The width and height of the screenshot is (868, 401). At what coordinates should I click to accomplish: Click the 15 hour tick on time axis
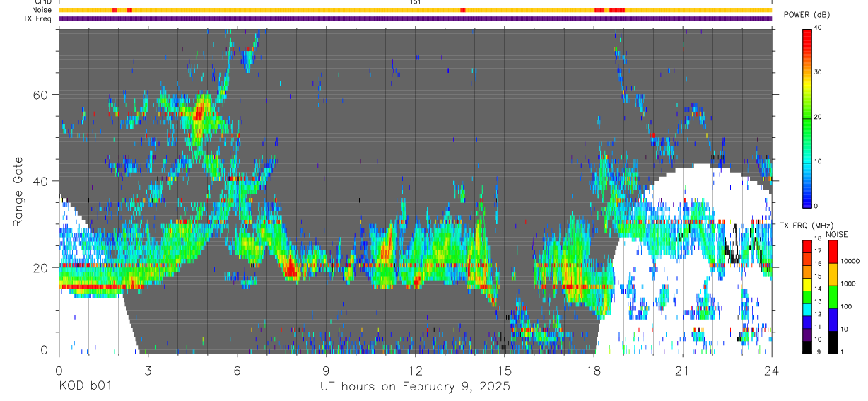(504, 370)
